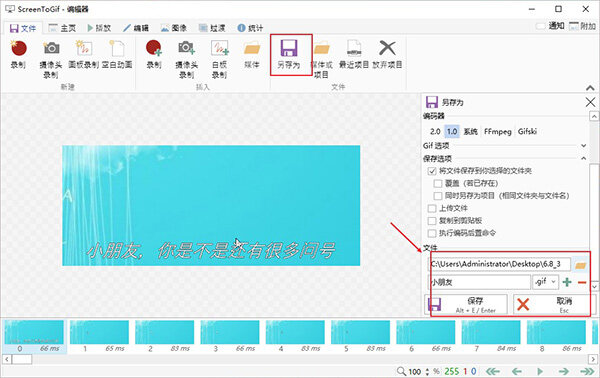Click the frame strip scrollbar thumb
Screen dimensions: 600x378
(22, 359)
